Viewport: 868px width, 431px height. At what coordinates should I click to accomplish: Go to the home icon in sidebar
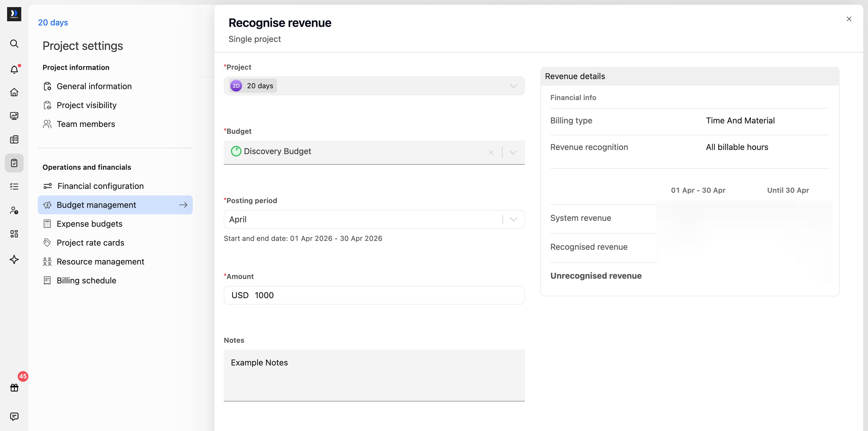point(14,92)
